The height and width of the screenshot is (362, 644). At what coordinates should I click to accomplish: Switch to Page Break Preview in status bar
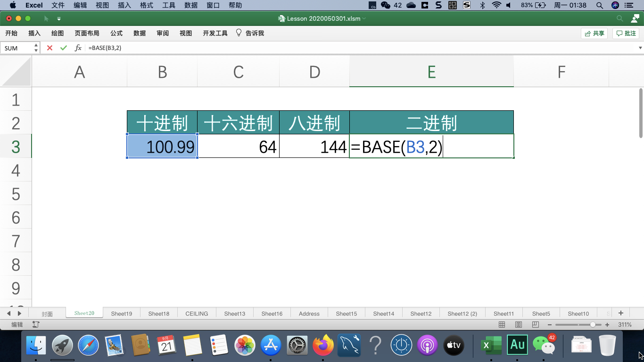535,325
